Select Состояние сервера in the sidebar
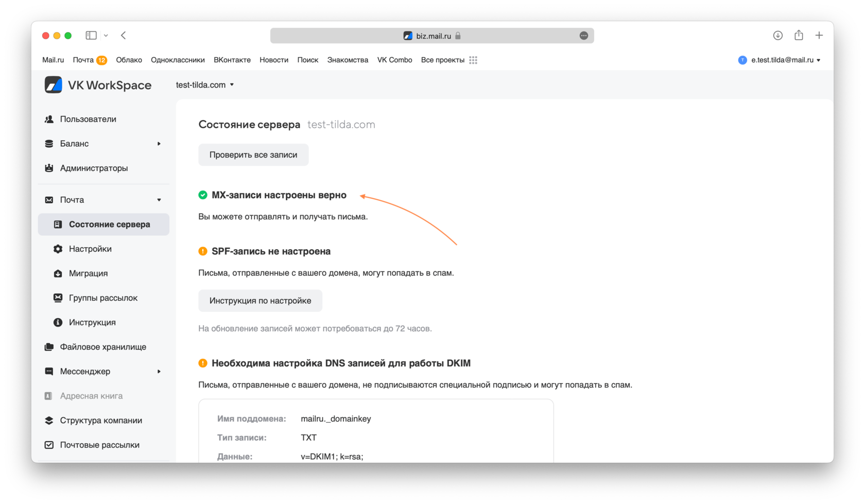This screenshot has width=865, height=504. [103, 224]
